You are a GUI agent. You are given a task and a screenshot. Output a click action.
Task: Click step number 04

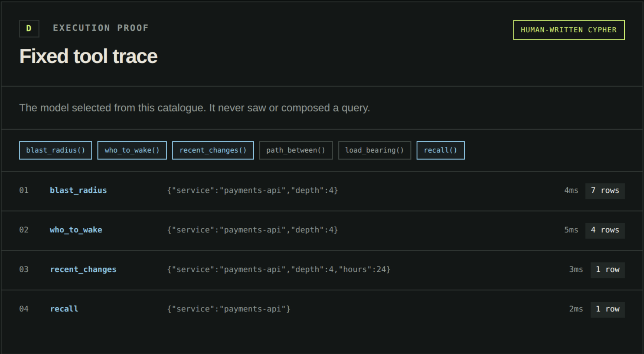[x=24, y=309]
